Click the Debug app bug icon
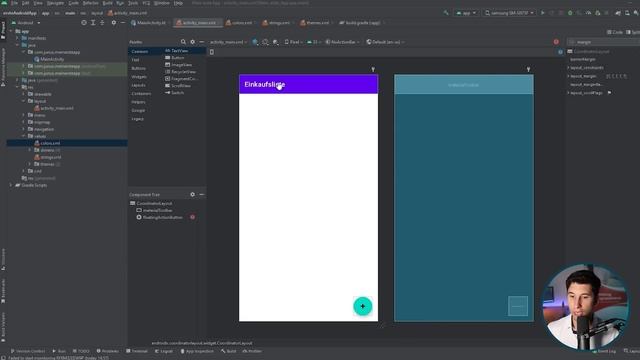The width and height of the screenshot is (640, 360). (x=570, y=13)
